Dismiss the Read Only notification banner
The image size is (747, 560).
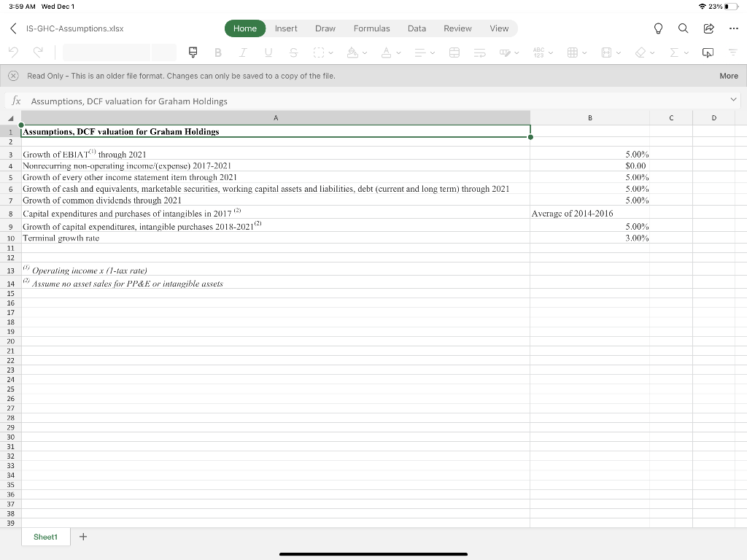point(13,76)
